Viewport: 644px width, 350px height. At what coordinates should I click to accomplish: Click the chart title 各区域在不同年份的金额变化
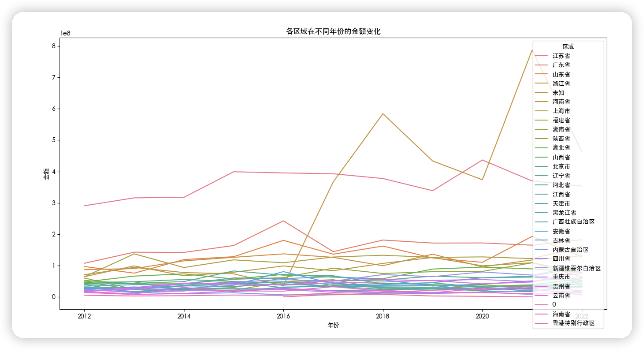click(333, 31)
